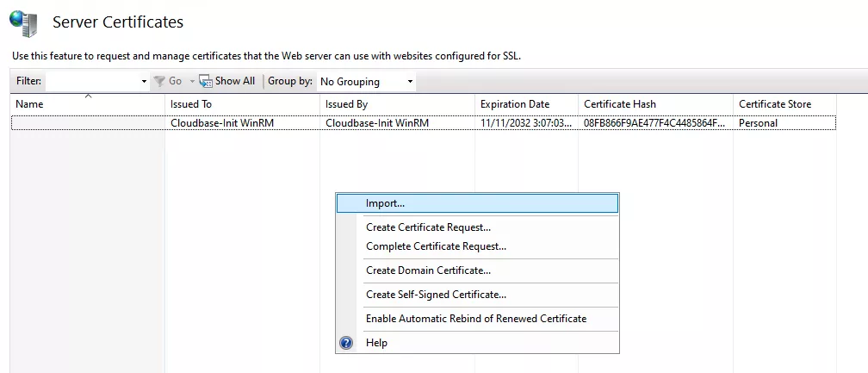868x373 pixels.
Task: Click the Go filter funnel icon
Action: (x=158, y=81)
